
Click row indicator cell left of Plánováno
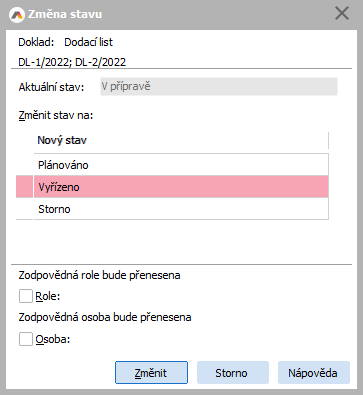pyautogui.click(x=24, y=165)
